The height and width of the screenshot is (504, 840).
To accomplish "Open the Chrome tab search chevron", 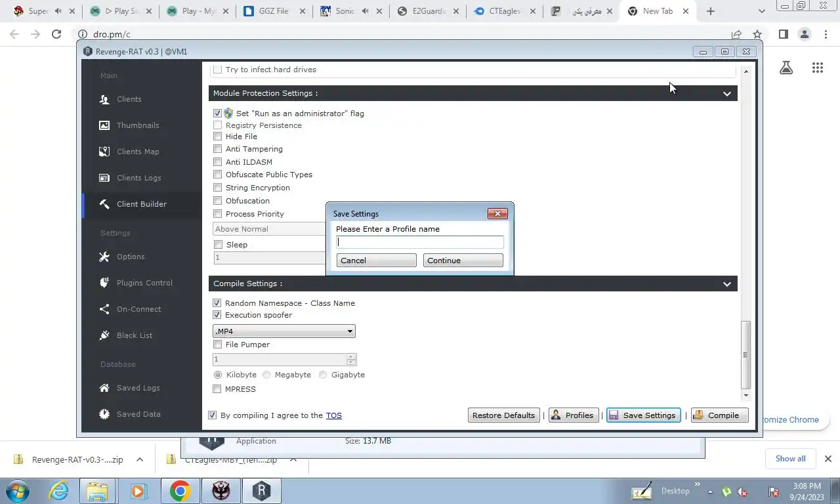I will tap(761, 11).
